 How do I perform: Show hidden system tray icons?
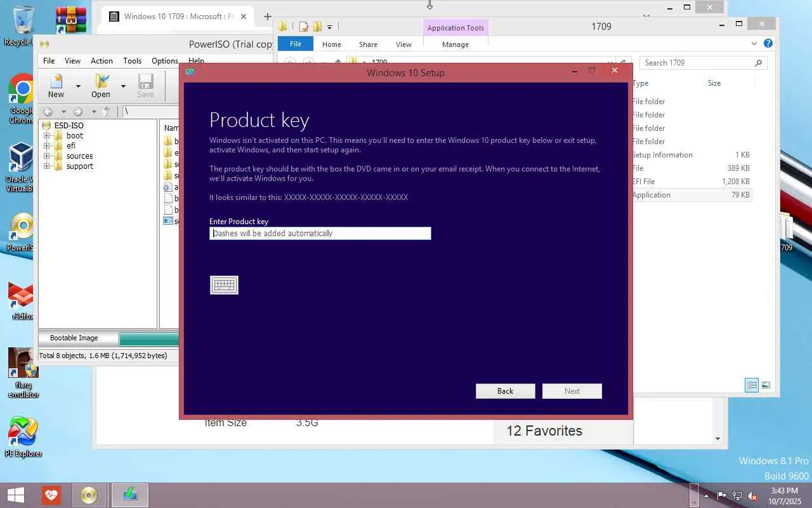click(x=706, y=496)
